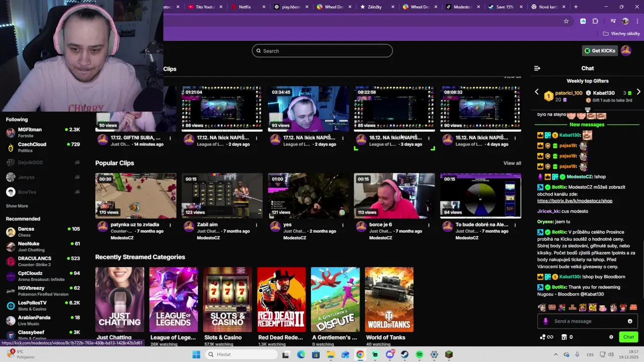
Task: Click Show More under Following
Action: [17, 206]
